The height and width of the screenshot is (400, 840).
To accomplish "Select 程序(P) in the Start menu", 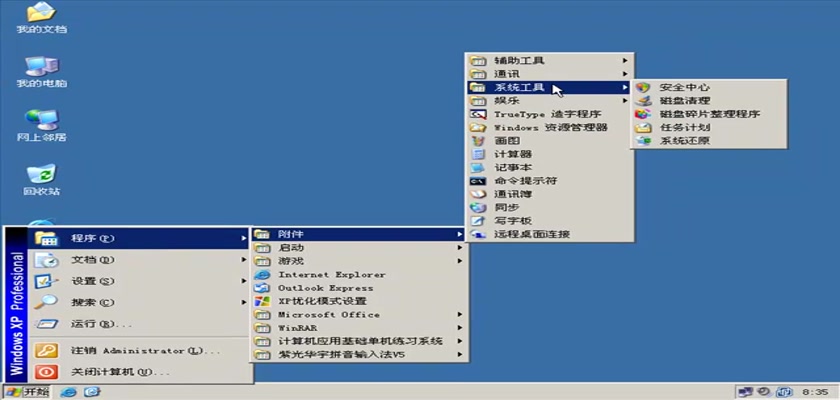I will [x=139, y=238].
